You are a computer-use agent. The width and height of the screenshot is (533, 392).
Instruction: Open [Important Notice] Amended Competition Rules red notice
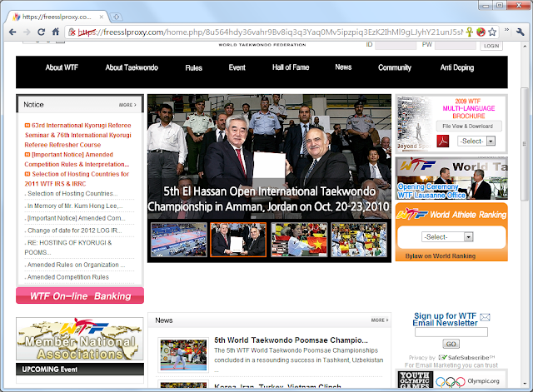pos(77,159)
